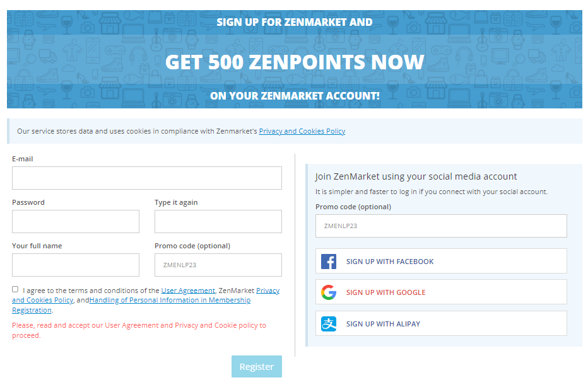Choose Sign up with Facebook button
This screenshot has height=380, width=588.
click(x=441, y=261)
